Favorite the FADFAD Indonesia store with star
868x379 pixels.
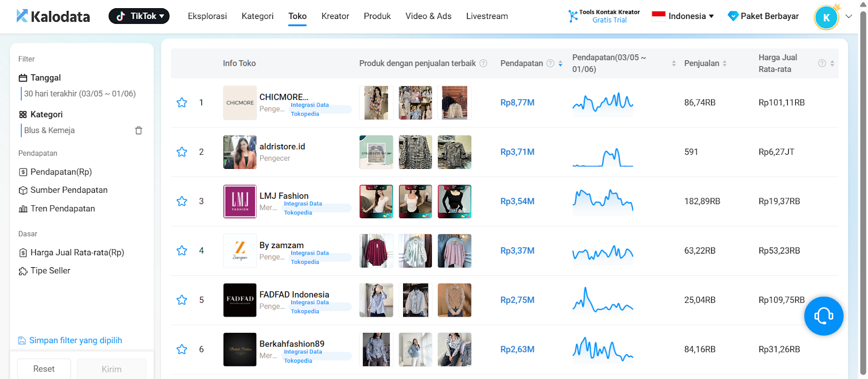tap(182, 300)
